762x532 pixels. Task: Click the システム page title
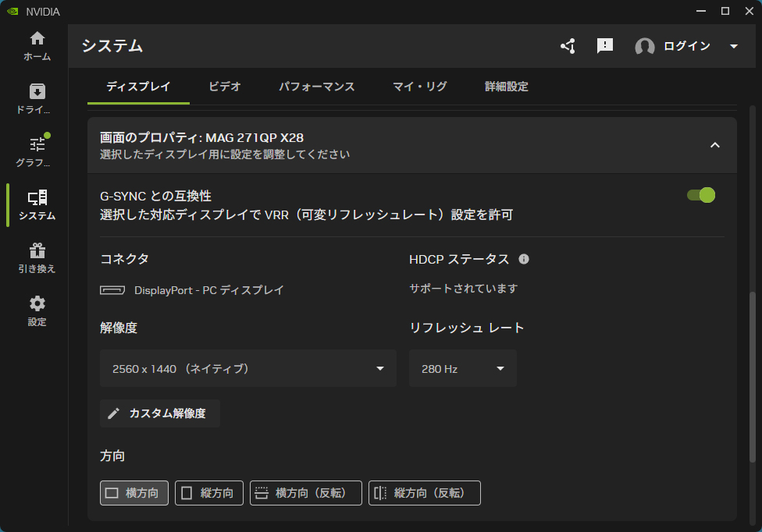[x=112, y=46]
